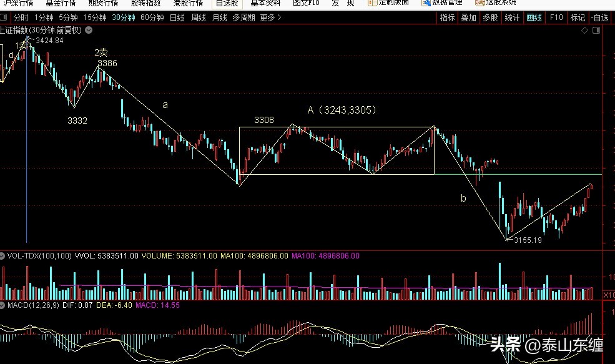The height and width of the screenshot is (364, 615).
Task: Switch to the 月线 monthly chart
Action: tap(220, 17)
